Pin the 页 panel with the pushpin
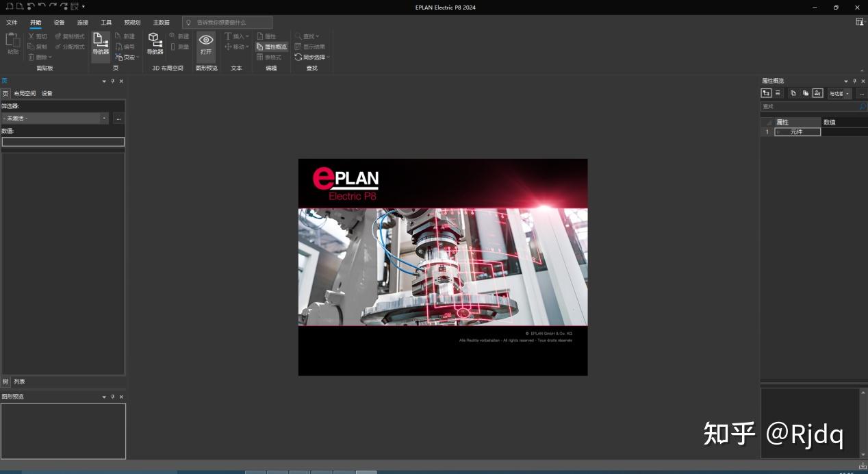The width and height of the screenshot is (868, 474). point(112,81)
